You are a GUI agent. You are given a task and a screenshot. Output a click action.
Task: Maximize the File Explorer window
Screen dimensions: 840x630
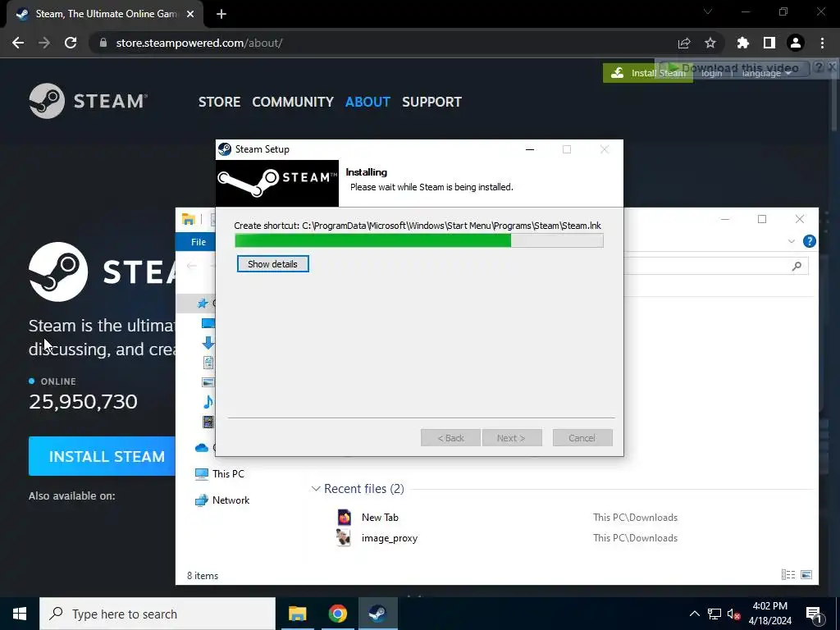coord(762,219)
